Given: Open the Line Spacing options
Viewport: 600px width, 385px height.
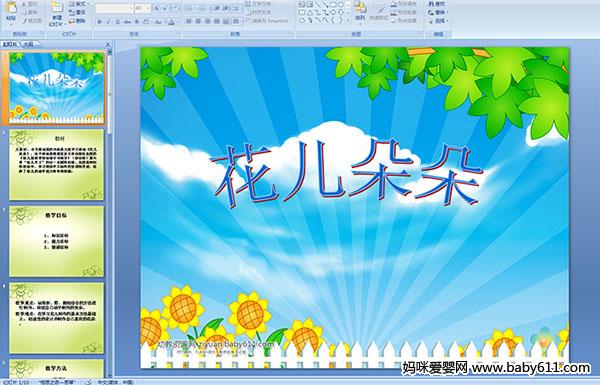Looking at the screenshot, I should (x=236, y=8).
